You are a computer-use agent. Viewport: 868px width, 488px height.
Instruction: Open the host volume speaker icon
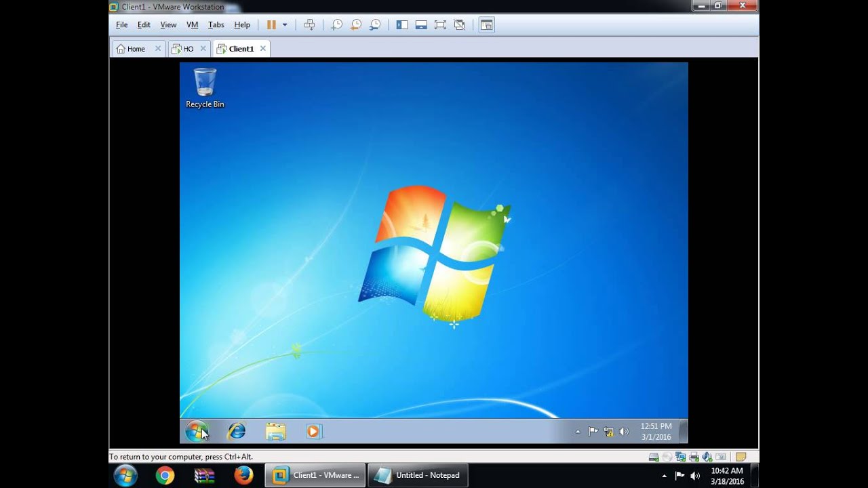click(695, 476)
